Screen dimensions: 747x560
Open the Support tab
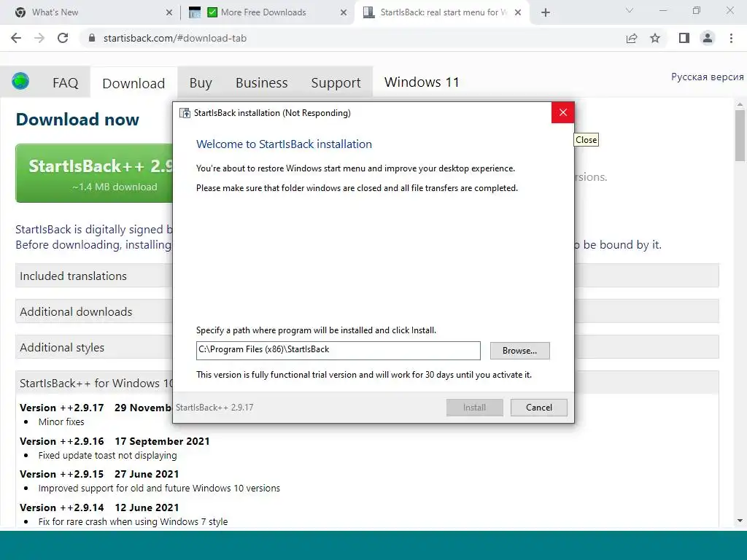336,83
